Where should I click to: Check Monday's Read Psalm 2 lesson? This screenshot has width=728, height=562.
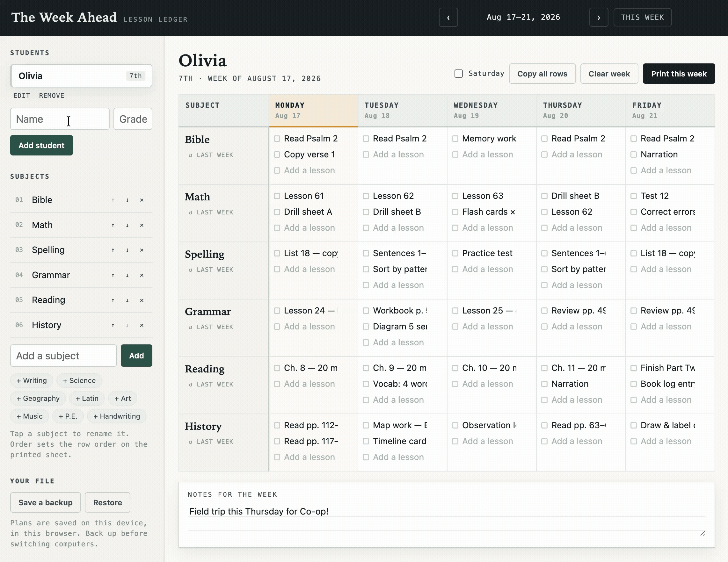tap(277, 139)
